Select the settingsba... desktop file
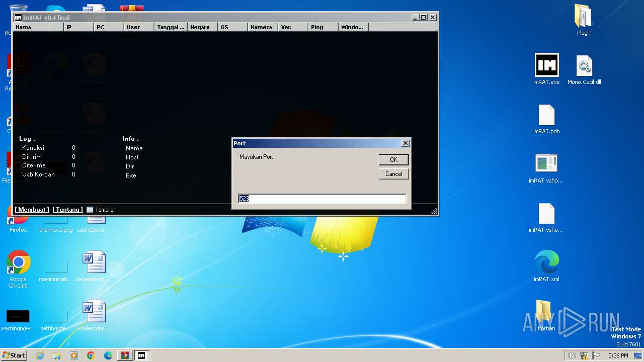 pos(56,319)
